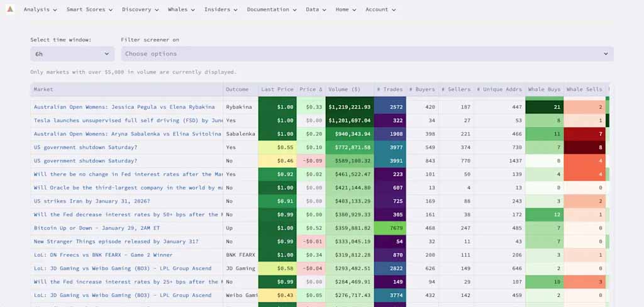Open the 6h time window dropdown

(72, 54)
